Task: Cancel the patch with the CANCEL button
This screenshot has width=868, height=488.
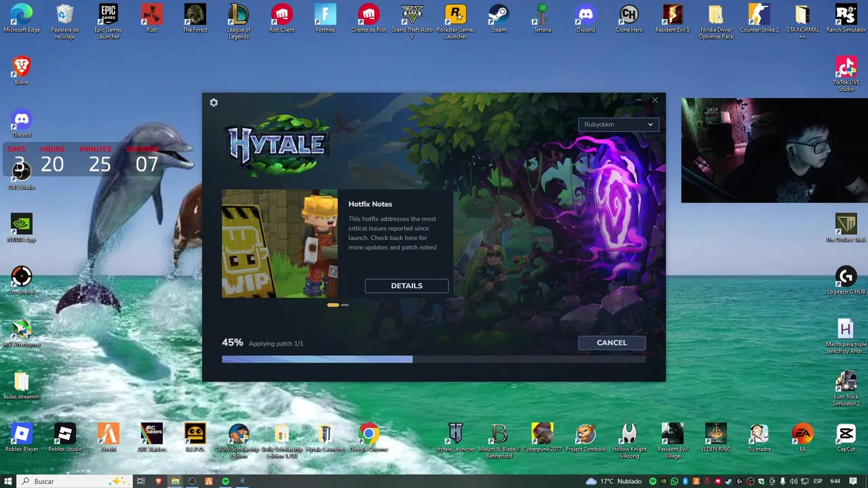Action: tap(612, 343)
